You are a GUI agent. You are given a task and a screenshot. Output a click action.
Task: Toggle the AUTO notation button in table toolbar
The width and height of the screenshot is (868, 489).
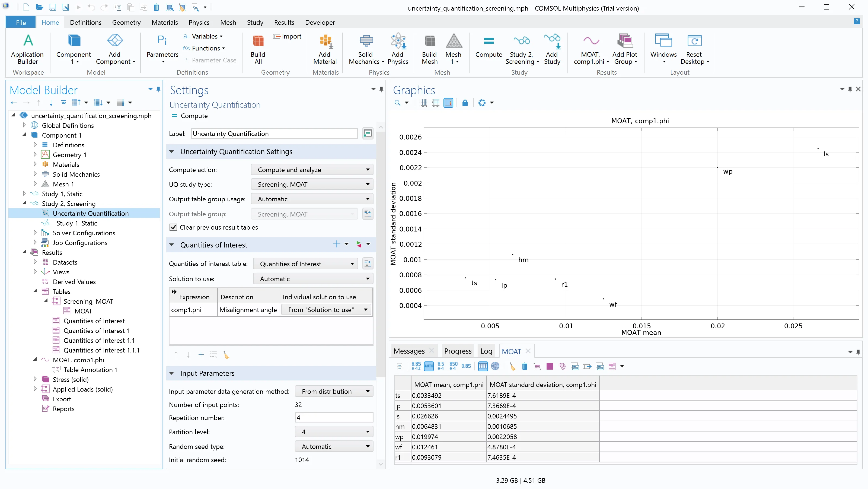pyautogui.click(x=429, y=366)
